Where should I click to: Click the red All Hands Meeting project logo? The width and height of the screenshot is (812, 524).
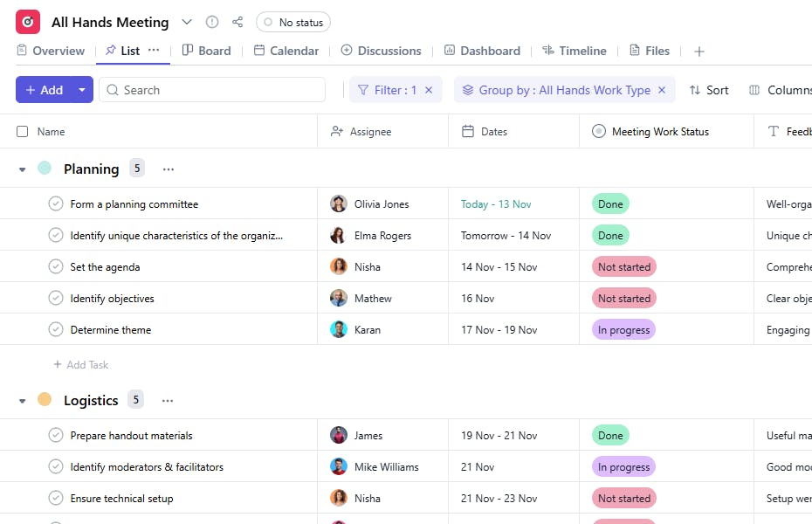point(28,22)
